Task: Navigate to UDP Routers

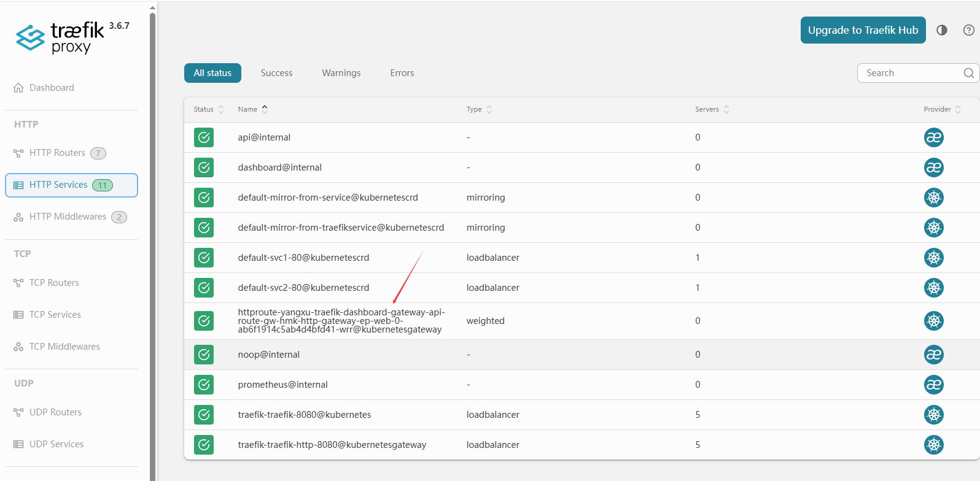Action: 71,412
